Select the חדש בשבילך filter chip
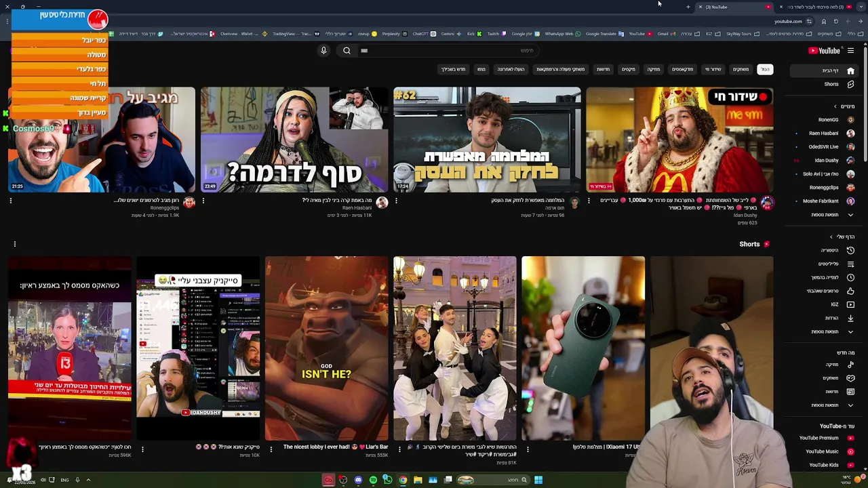Viewport: 868px width, 488px height. click(454, 69)
